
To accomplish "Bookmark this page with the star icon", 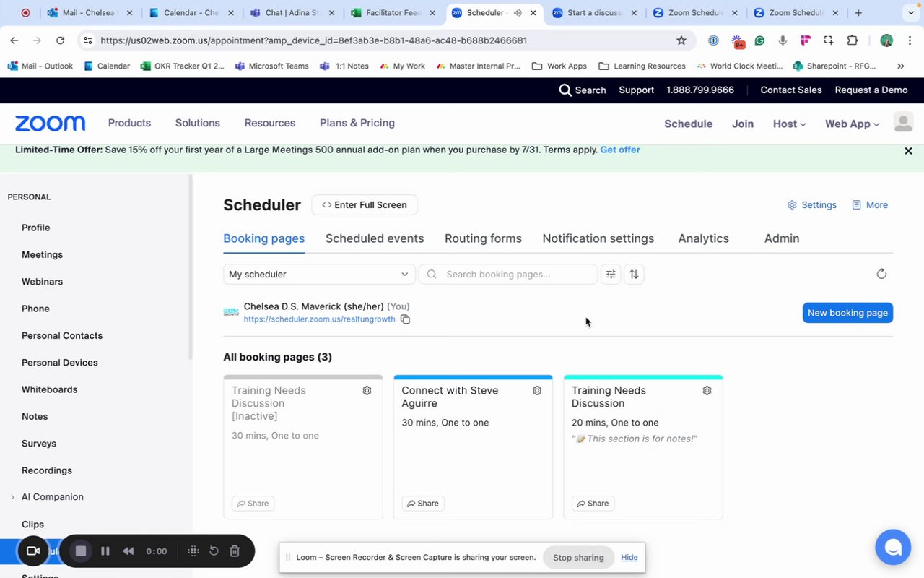I will [x=681, y=40].
